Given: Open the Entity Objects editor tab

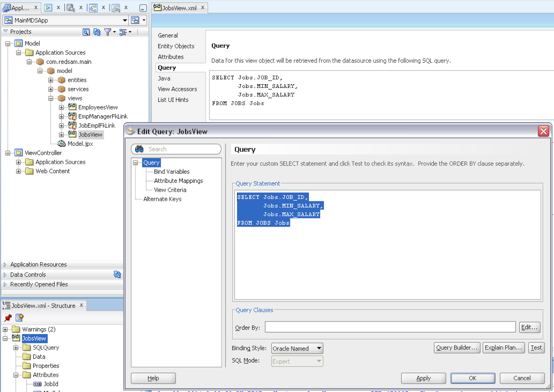Looking at the screenshot, I should tap(176, 46).
